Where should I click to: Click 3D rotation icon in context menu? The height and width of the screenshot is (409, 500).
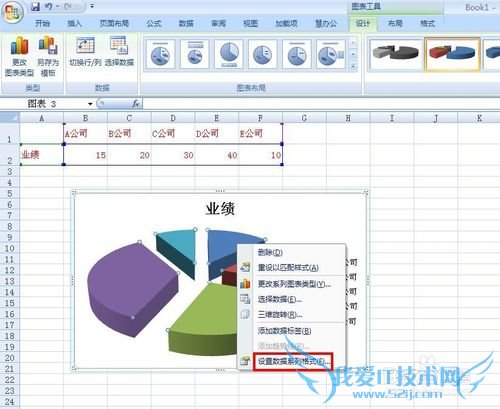point(245,314)
